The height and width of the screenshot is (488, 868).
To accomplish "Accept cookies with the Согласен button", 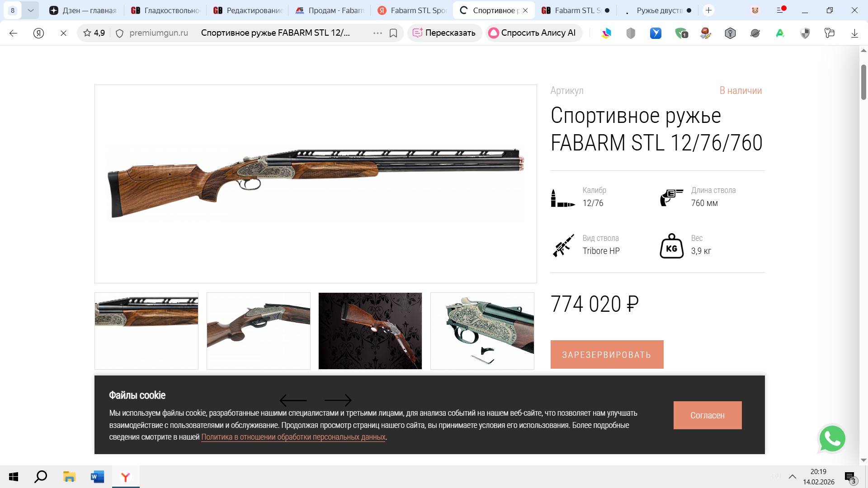I will click(x=708, y=415).
